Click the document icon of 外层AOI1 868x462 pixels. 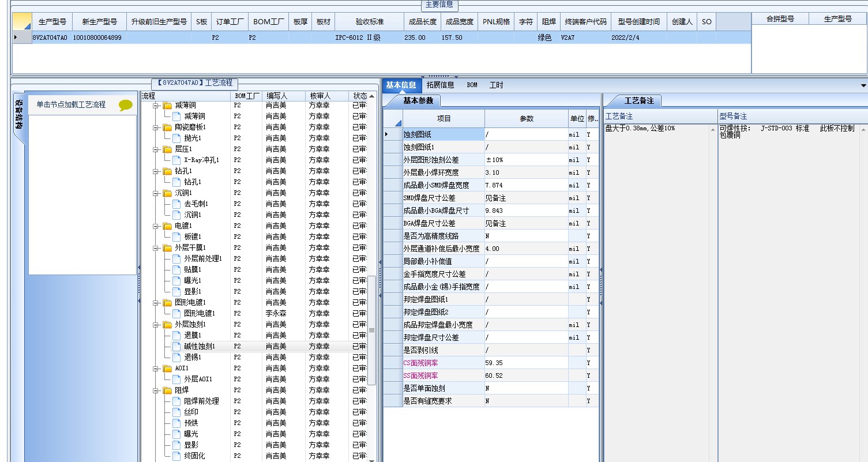click(176, 380)
